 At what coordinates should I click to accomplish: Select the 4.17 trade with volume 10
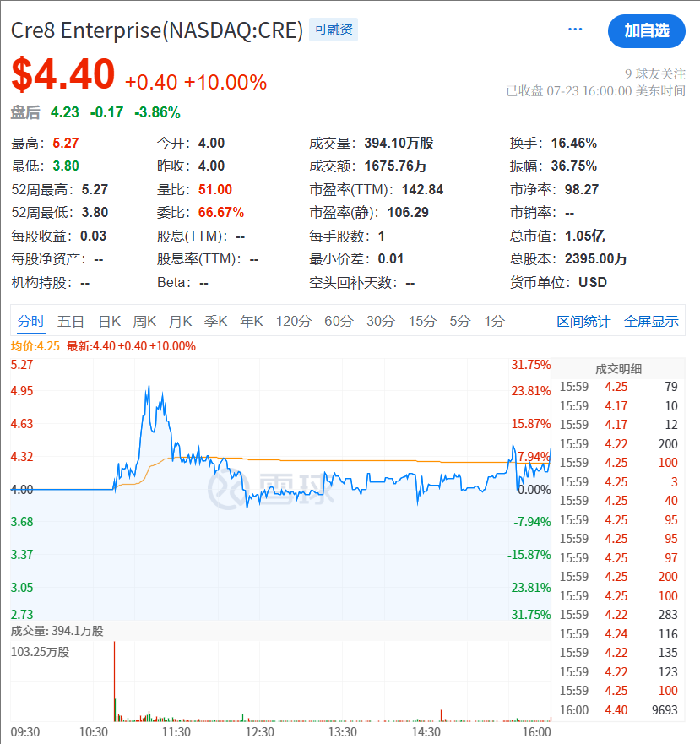(618, 406)
